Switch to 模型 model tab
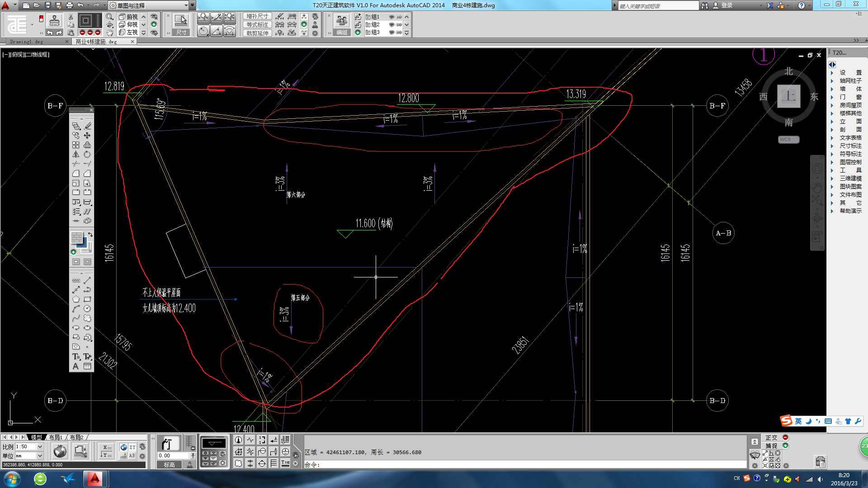Screen dimensions: 868x488 pos(36,437)
